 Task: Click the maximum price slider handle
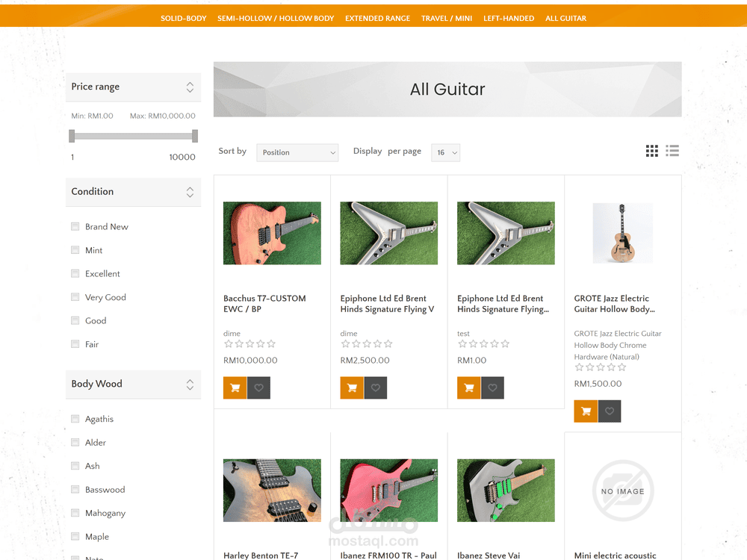click(x=195, y=136)
